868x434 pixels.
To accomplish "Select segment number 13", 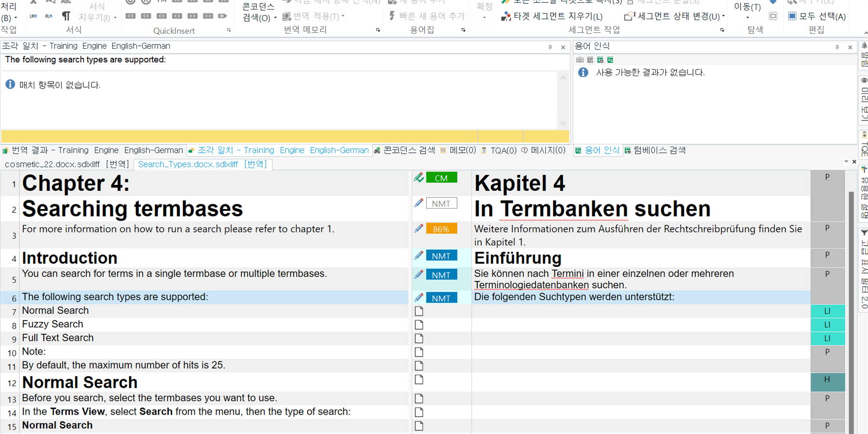I will pyautogui.click(x=12, y=399).
